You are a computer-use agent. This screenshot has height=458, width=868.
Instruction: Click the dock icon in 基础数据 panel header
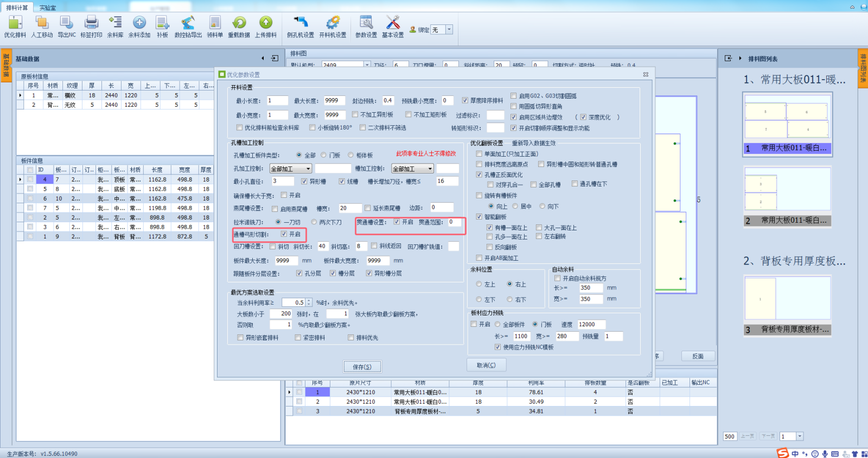point(275,58)
